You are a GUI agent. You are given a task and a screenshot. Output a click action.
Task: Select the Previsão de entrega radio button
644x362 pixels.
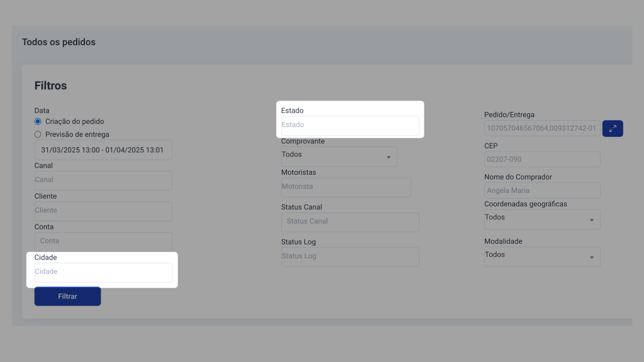pos(38,134)
